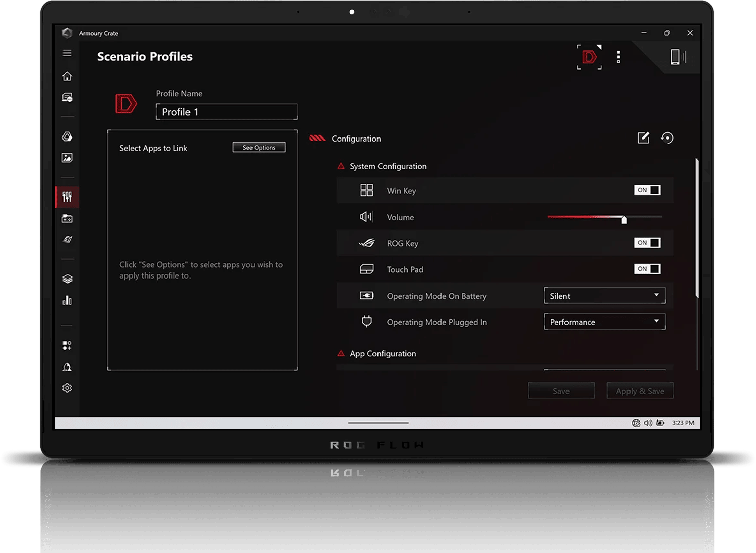Open the wallpaper picture icon in the sidebar
Viewport: 756px width, 553px height.
coord(67,158)
